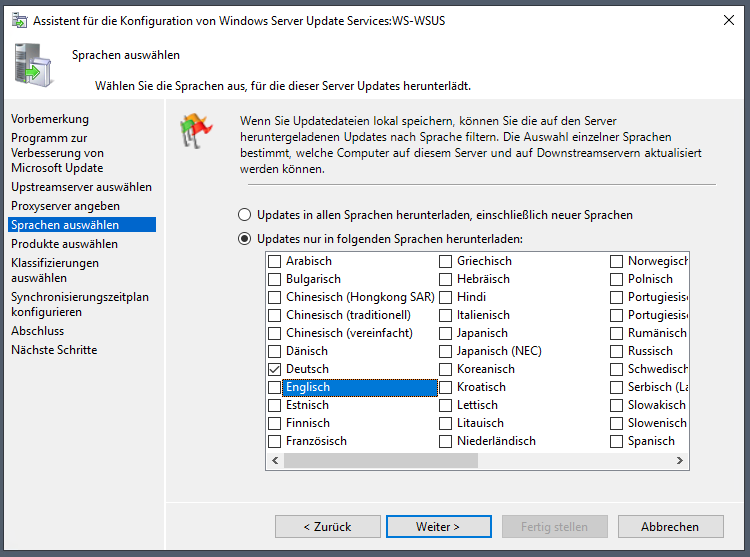Click the WSUS wizard title bar icon
Screen dimensions: 750x557
[x=20, y=21]
